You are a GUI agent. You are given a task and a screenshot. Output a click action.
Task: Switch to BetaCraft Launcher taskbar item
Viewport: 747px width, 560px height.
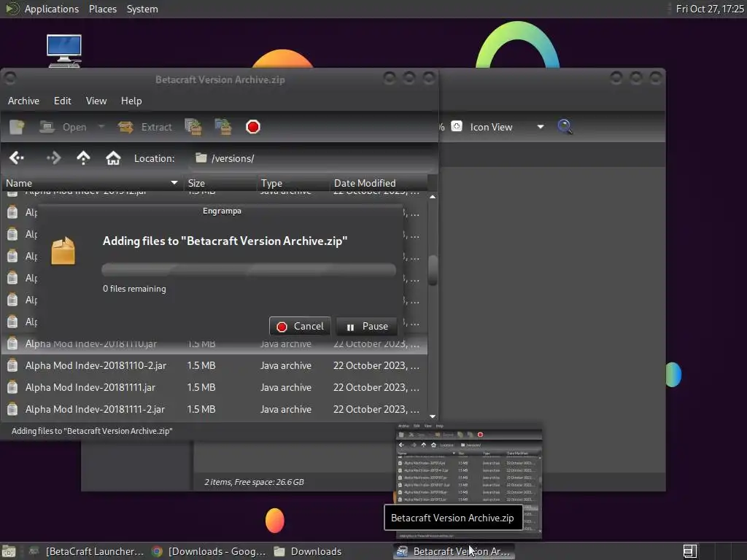[x=87, y=551]
